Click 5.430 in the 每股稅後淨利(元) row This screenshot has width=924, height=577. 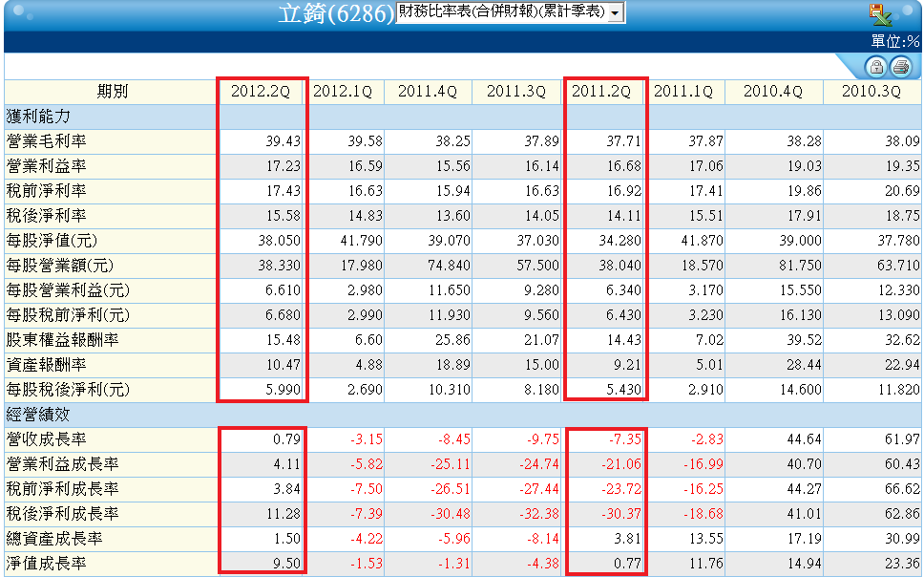click(623, 389)
